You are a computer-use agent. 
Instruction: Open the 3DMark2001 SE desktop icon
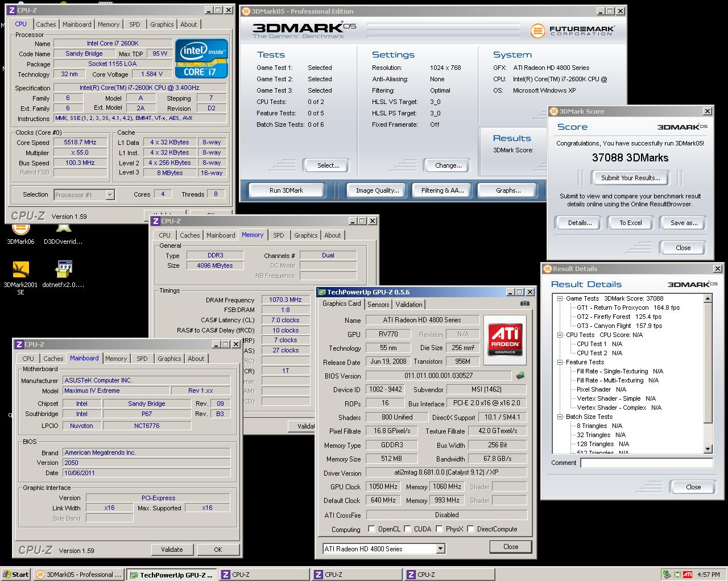[20, 269]
